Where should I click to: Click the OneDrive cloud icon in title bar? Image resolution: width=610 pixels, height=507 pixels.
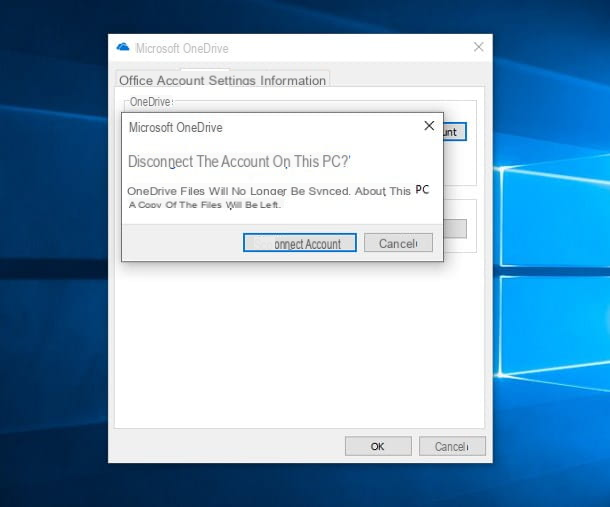123,47
